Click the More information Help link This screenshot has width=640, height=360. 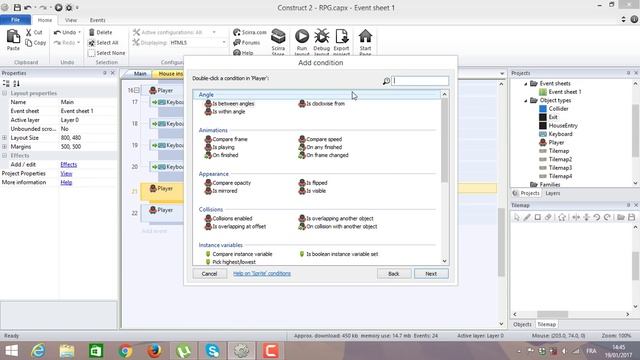point(66,182)
